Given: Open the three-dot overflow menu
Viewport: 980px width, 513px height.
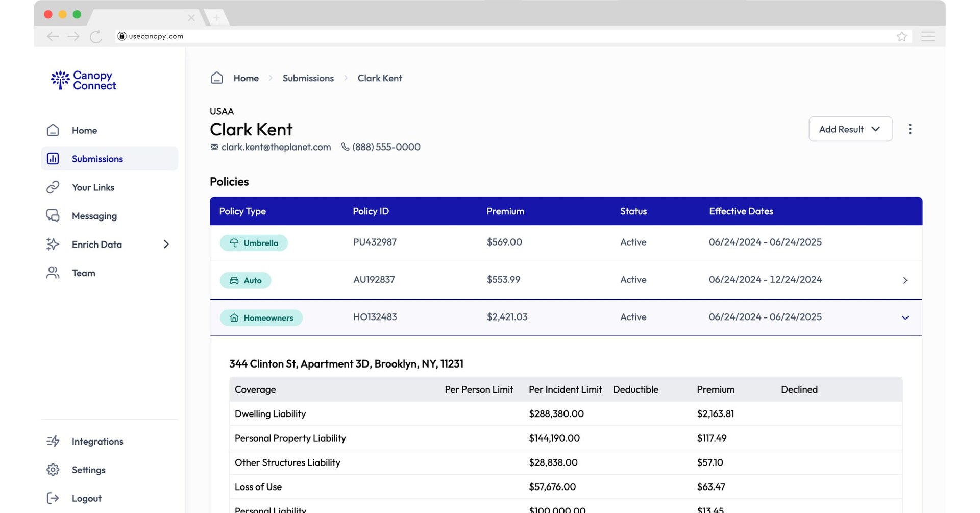Looking at the screenshot, I should (x=910, y=129).
